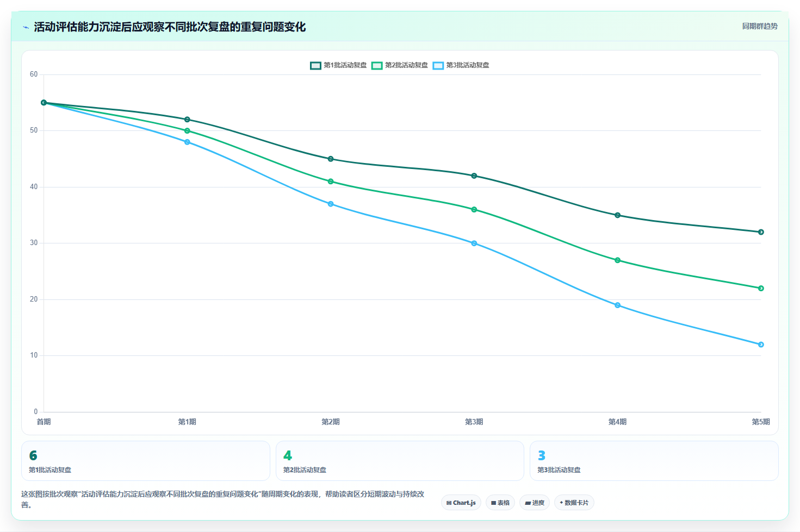The height and width of the screenshot is (532, 800).
Task: Click the 第2批 green point at 第1期
Action: (187, 131)
